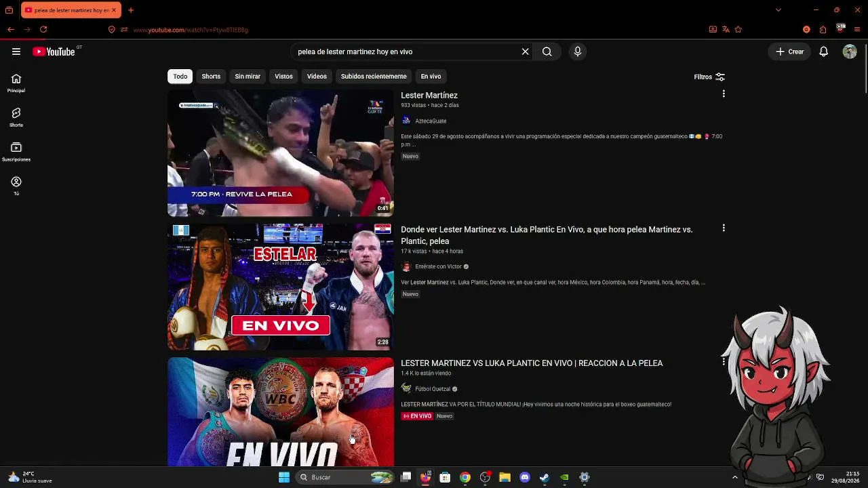Viewport: 868px width, 488px height.
Task: Open File Explorer from the taskbar
Action: 505,477
